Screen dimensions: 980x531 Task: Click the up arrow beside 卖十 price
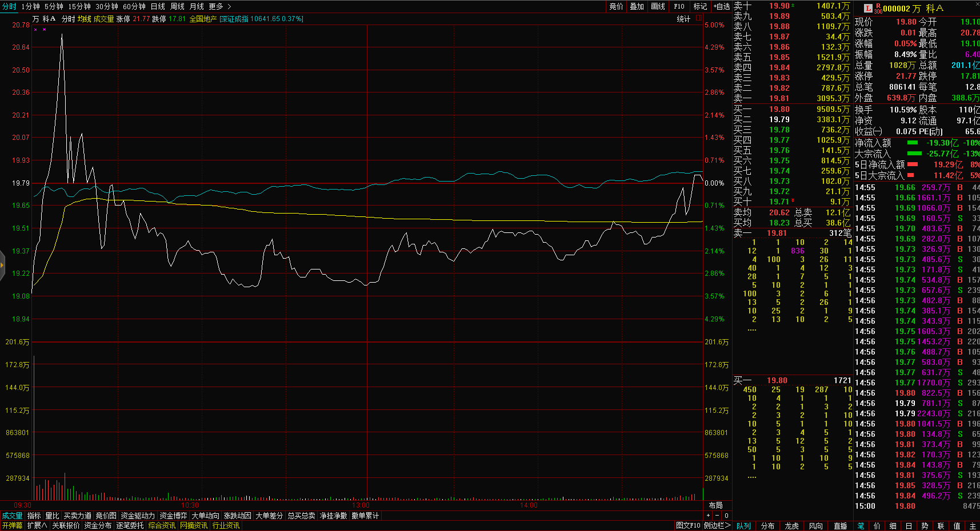pos(793,5)
